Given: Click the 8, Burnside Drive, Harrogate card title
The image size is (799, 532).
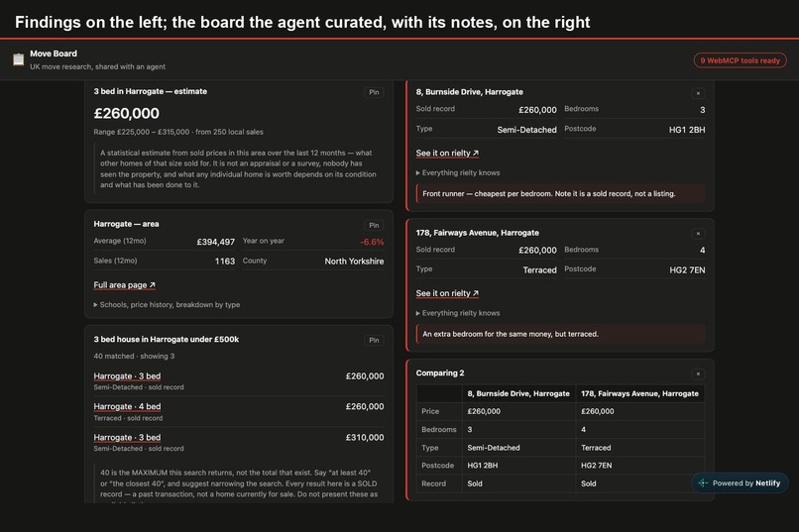Looking at the screenshot, I should point(469,92).
